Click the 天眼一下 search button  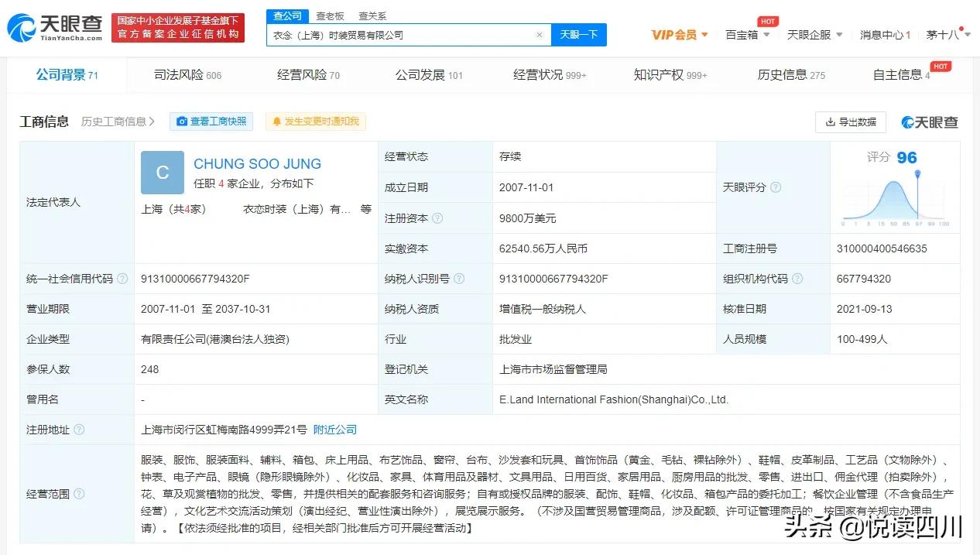point(578,35)
